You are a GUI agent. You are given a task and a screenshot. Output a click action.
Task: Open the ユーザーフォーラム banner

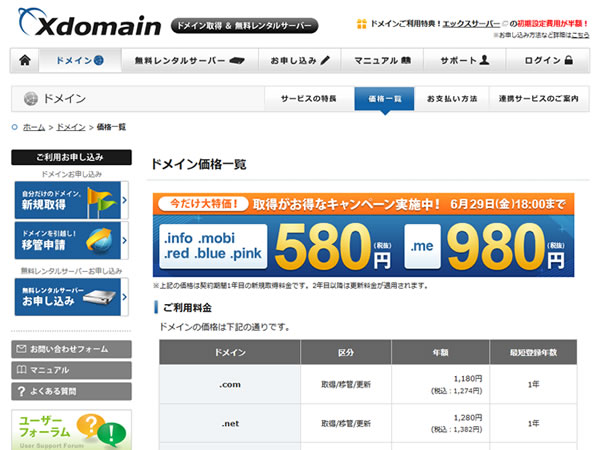72,430
